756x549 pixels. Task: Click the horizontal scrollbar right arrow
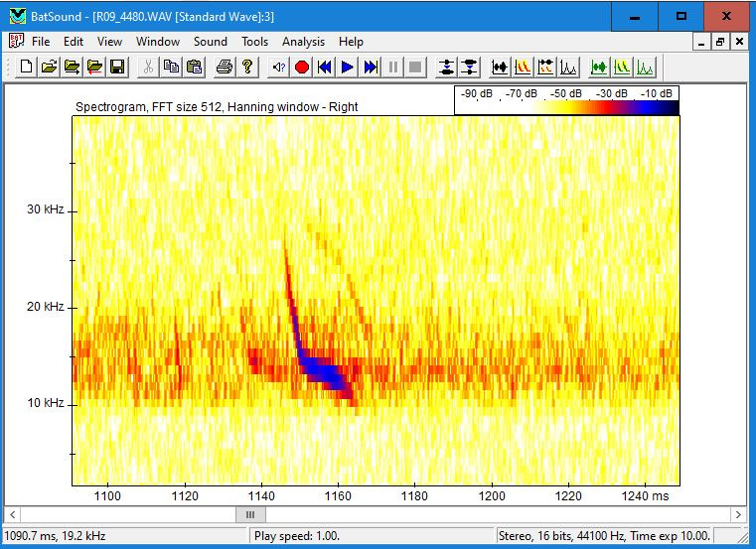pos(738,514)
